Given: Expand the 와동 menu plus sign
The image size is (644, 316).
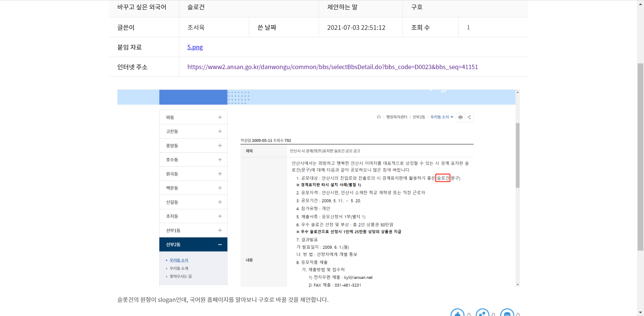Looking at the screenshot, I should [220, 117].
